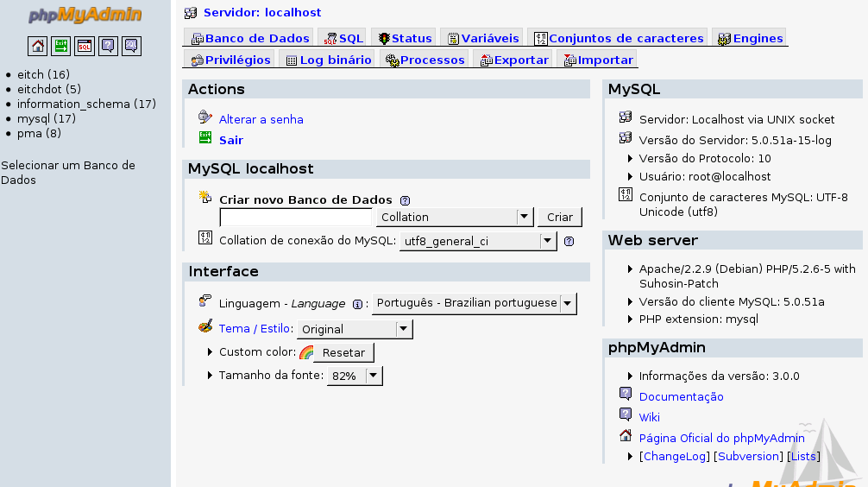Click the change password icon

(x=204, y=117)
